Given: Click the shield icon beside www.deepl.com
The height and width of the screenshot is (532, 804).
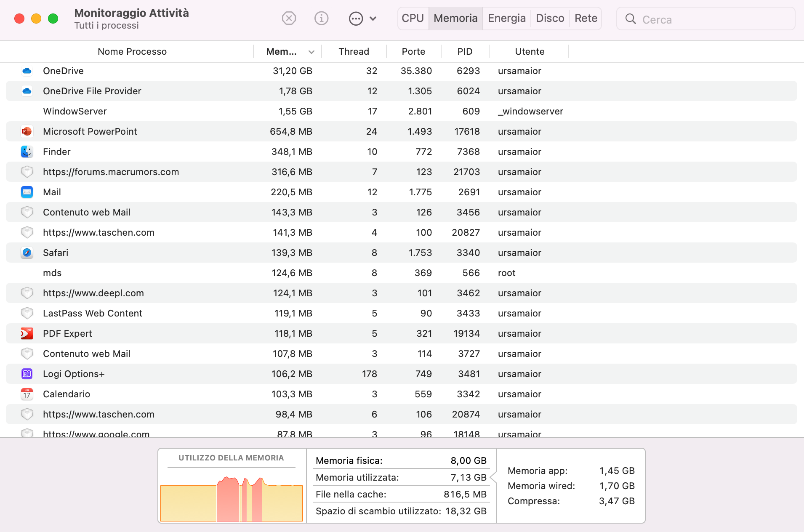Looking at the screenshot, I should point(27,293).
